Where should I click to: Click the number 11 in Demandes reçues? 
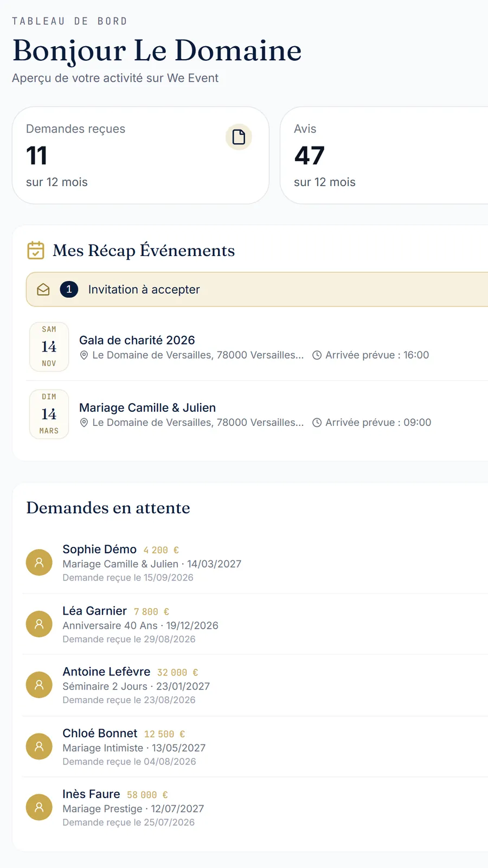point(37,156)
